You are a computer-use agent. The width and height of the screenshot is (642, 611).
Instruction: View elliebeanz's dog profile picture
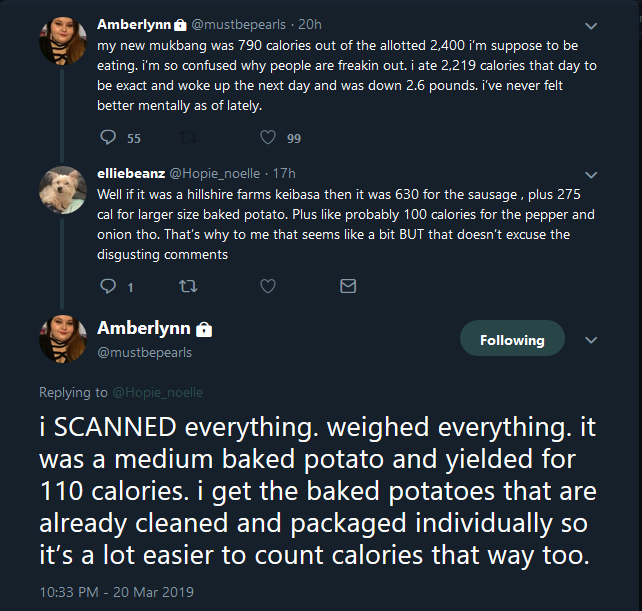point(63,190)
